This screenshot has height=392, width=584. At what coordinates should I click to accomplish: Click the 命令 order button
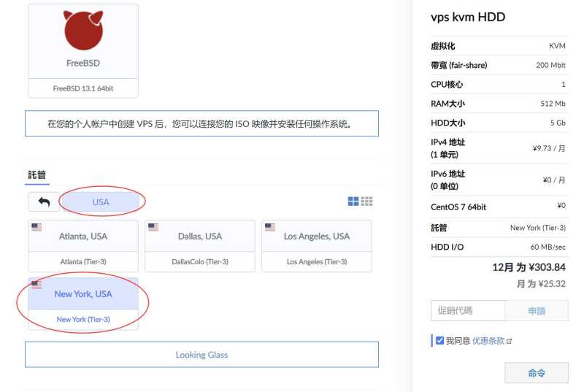pyautogui.click(x=536, y=373)
